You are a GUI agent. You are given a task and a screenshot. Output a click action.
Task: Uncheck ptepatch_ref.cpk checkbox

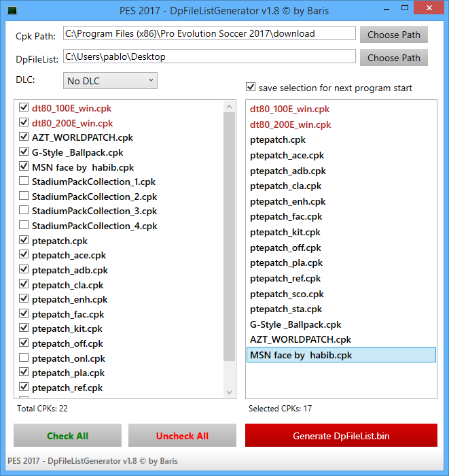pos(24,387)
